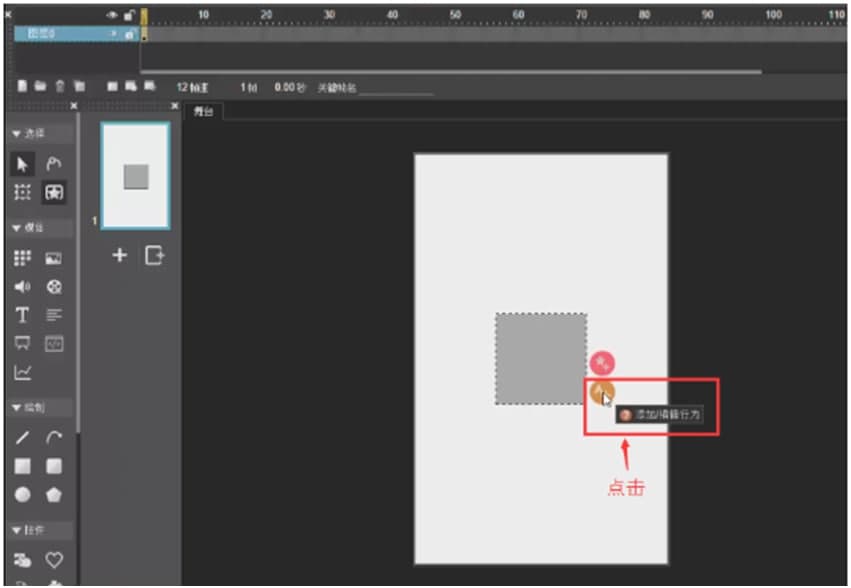Click the orange add/edit behavior button
851x588 pixels.
pyautogui.click(x=601, y=393)
